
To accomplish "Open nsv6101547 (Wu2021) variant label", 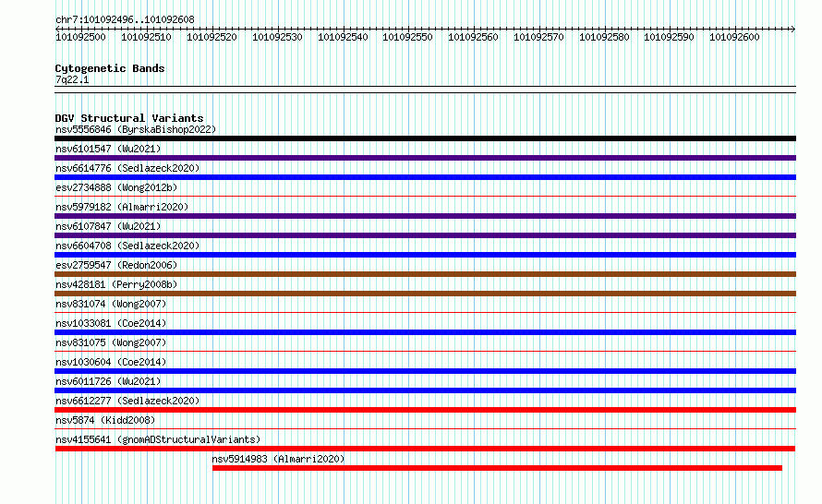I will coord(108,149).
